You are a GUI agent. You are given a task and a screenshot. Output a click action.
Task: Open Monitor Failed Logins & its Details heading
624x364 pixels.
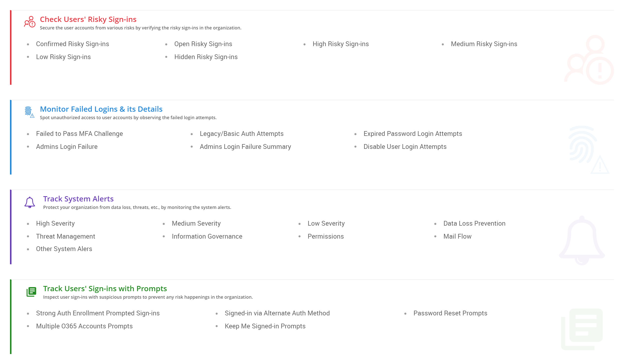pyautogui.click(x=101, y=109)
